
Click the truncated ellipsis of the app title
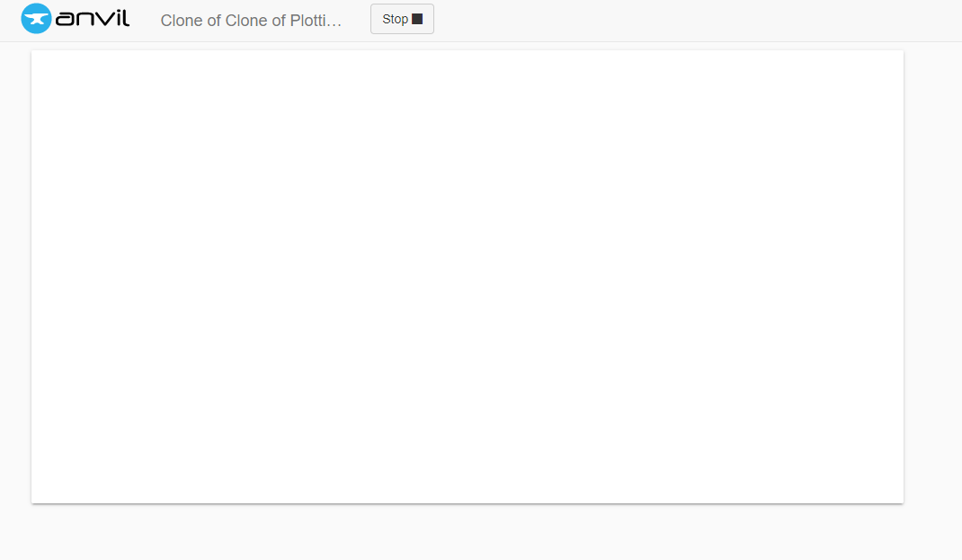(x=335, y=24)
